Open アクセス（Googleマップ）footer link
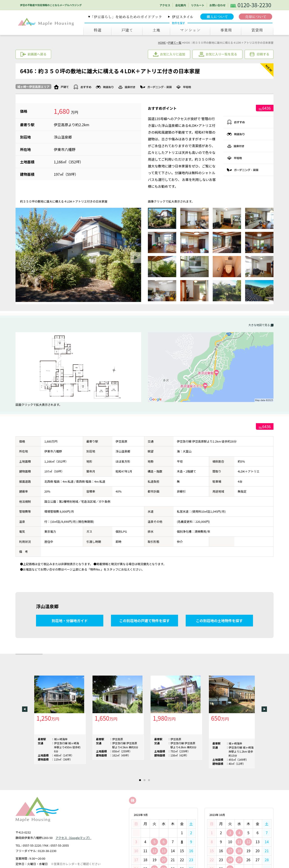 (x=73, y=838)
